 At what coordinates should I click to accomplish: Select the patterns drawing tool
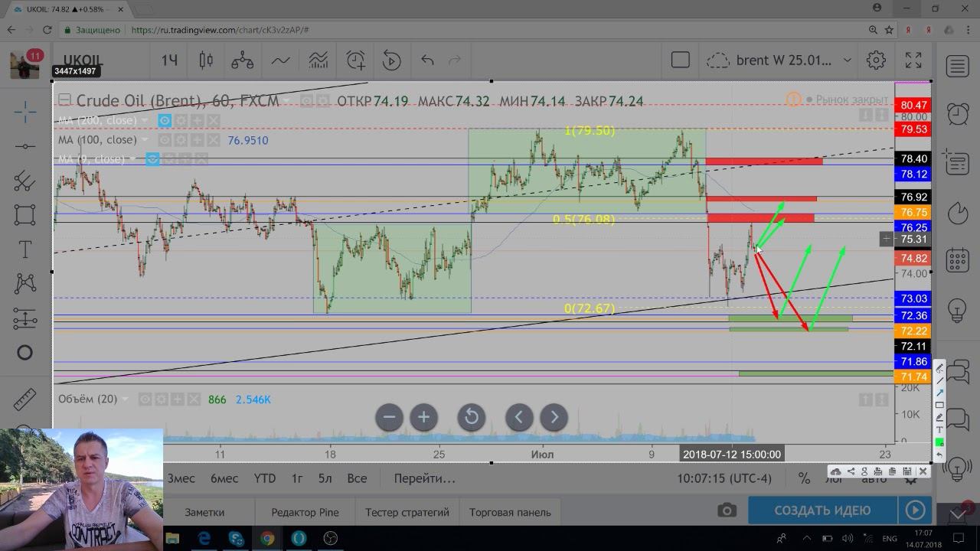click(24, 284)
